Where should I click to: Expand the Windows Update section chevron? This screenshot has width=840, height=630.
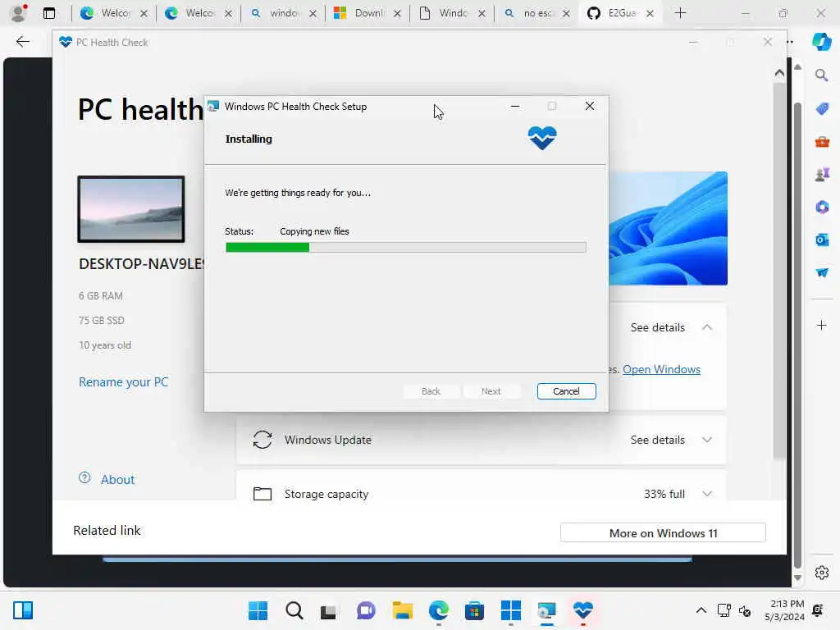[706, 440]
